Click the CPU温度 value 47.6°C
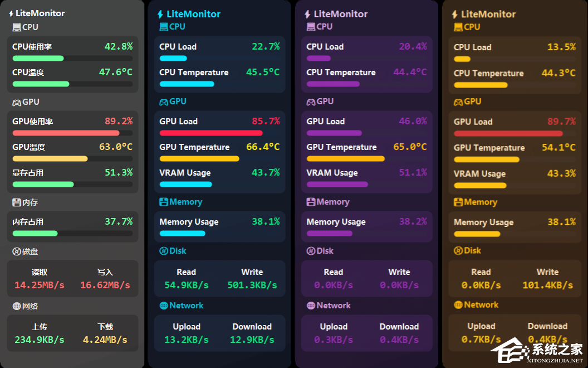The height and width of the screenshot is (368, 588). click(115, 72)
